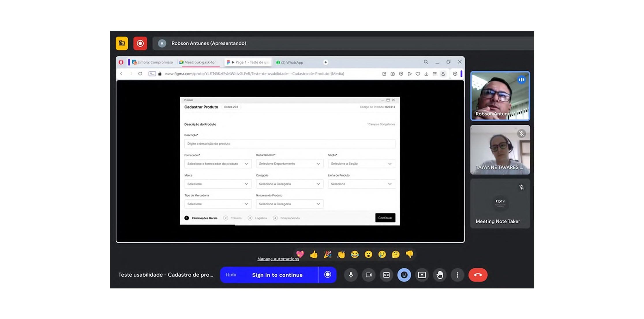Screen dimensions: 644x319
Task: Expand the Fornecedor dropdown
Action: pyautogui.click(x=218, y=164)
